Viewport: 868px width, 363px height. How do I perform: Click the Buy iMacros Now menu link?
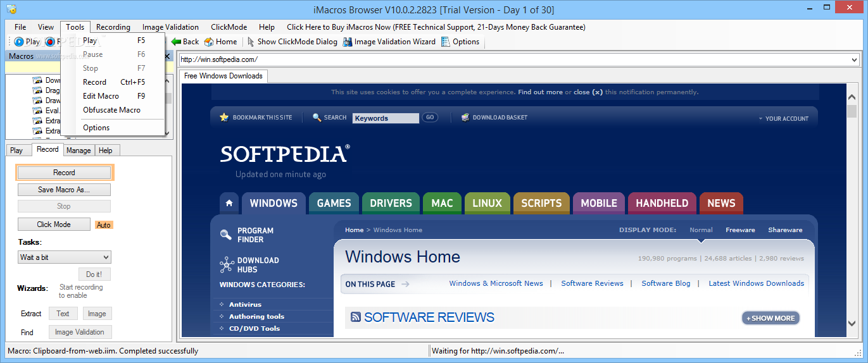[x=436, y=27]
